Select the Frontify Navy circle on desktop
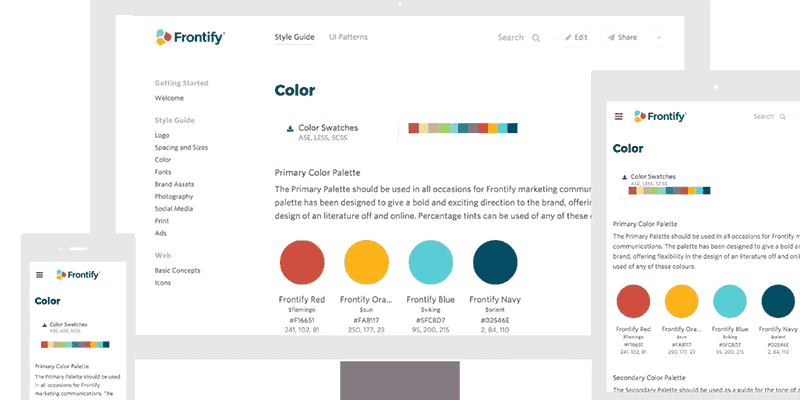The image size is (800, 400). [495, 262]
